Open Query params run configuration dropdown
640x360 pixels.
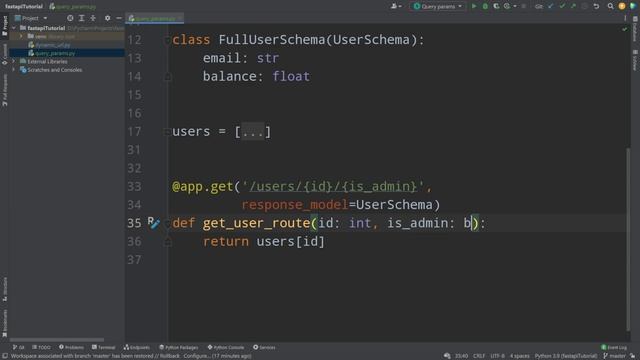(x=438, y=6)
